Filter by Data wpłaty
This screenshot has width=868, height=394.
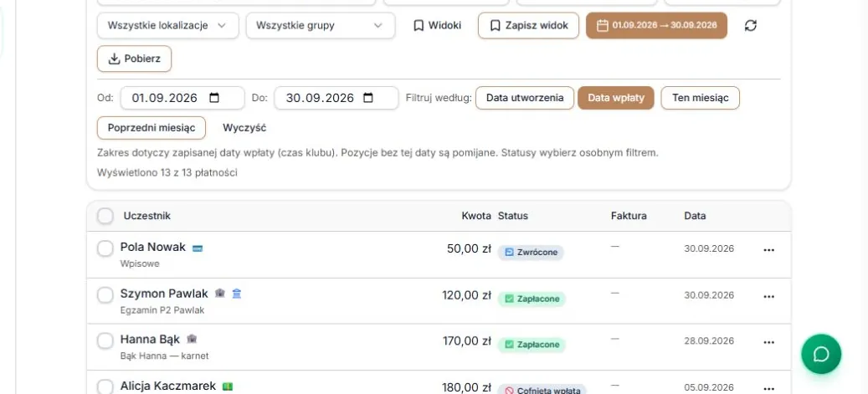tap(616, 98)
